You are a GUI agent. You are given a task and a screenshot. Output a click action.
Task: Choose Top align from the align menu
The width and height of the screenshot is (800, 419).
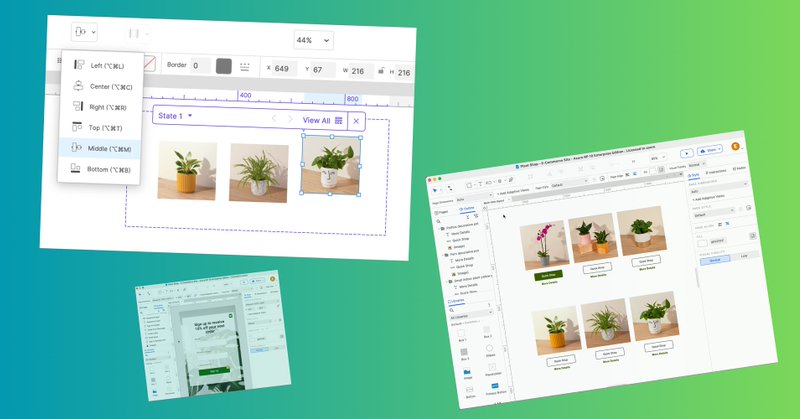click(x=99, y=128)
